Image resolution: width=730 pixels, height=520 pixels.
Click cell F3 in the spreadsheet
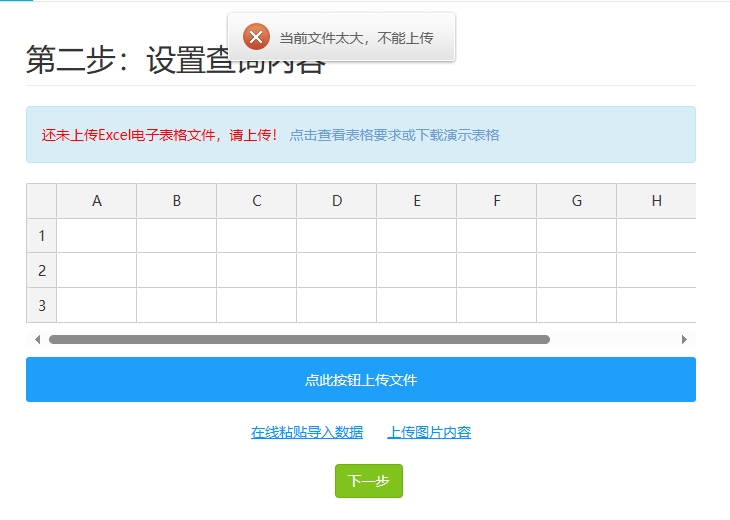click(497, 305)
